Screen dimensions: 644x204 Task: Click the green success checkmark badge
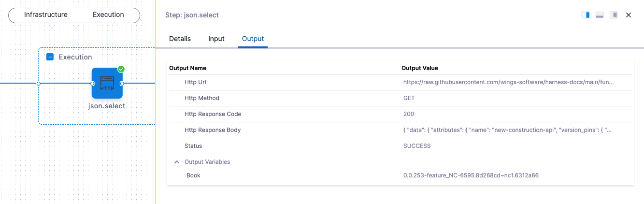pos(121,69)
